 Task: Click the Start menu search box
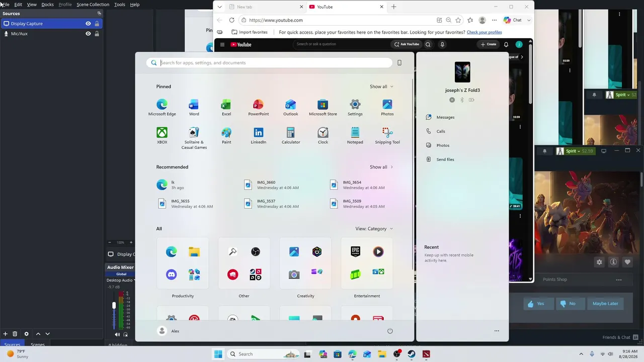(269, 63)
